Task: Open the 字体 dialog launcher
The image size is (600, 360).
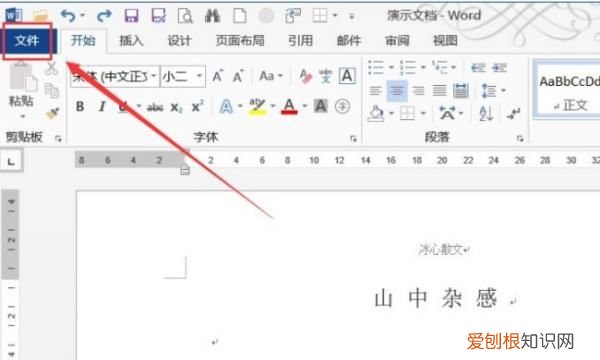Action: (353, 138)
